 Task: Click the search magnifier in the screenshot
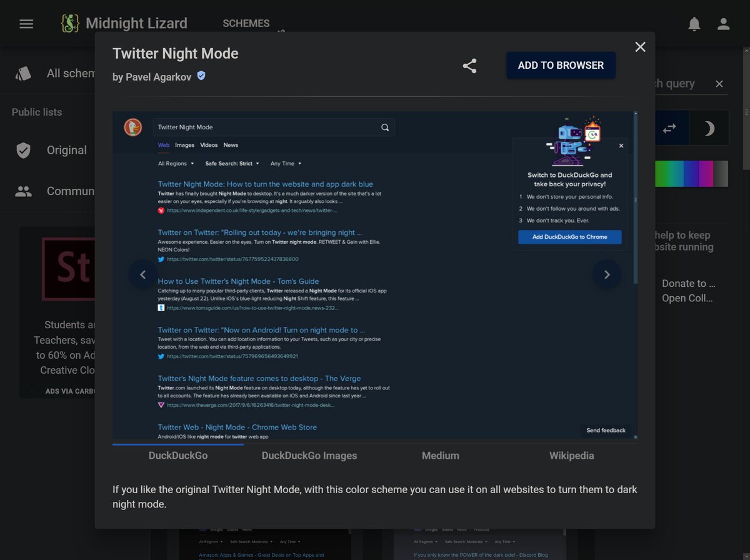(385, 127)
